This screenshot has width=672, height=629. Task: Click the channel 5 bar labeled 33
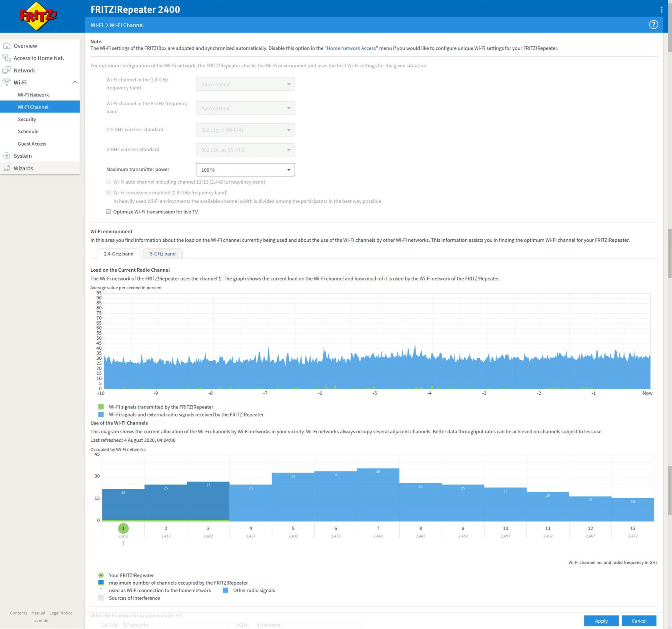[x=293, y=497]
